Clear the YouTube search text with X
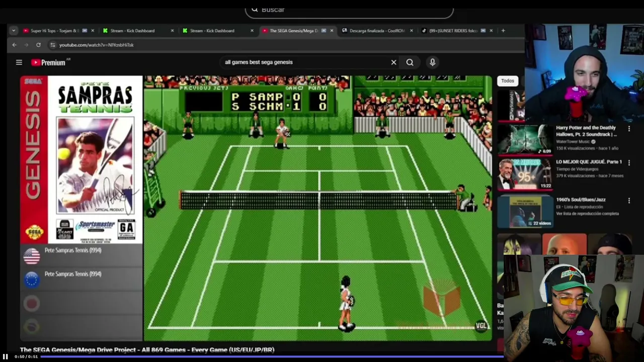644x362 pixels. coord(393,62)
